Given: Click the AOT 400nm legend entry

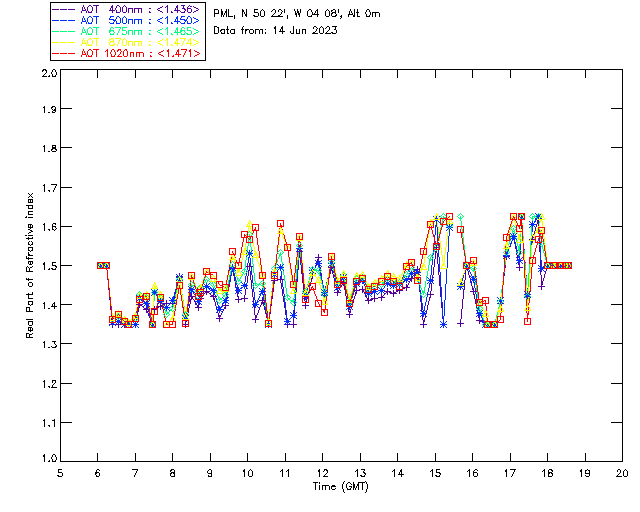Looking at the screenshot, I should [127, 9].
